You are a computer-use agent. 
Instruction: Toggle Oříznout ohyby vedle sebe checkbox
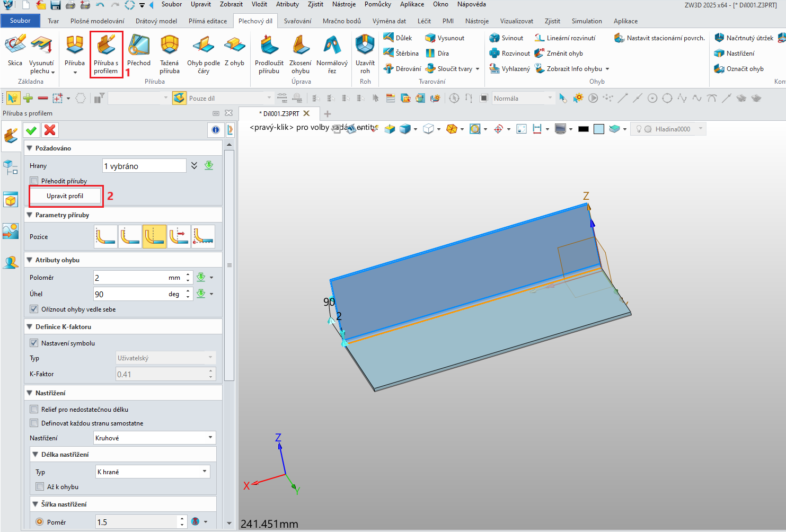pyautogui.click(x=34, y=309)
